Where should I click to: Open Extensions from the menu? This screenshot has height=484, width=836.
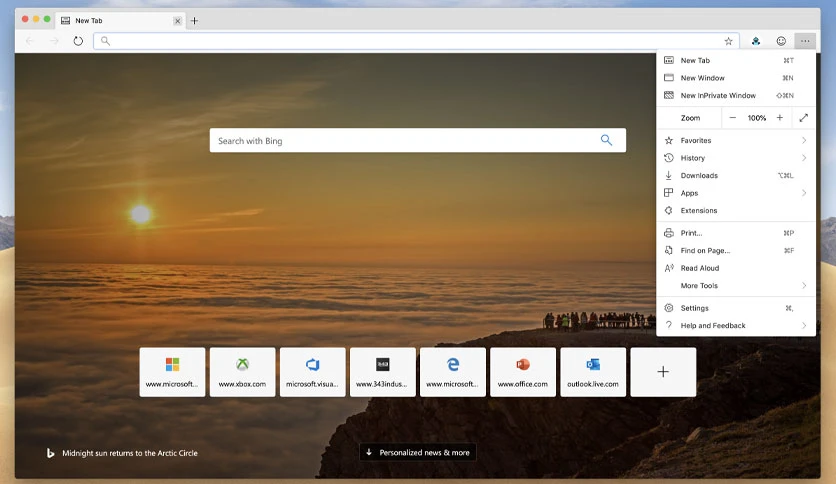(x=736, y=211)
